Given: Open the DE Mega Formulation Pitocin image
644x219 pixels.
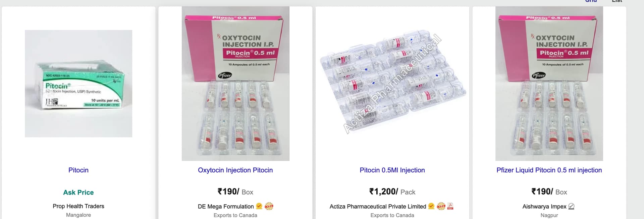Looking at the screenshot, I should 235,84.
